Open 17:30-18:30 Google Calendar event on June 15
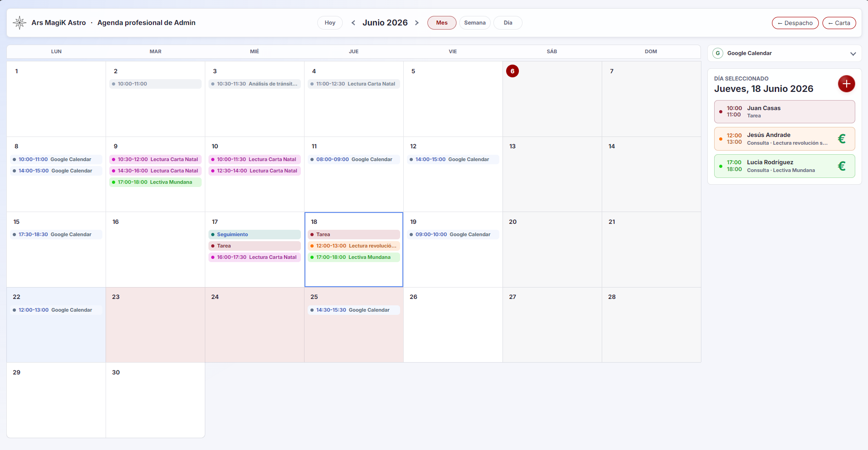This screenshot has height=450, width=868. coord(56,235)
